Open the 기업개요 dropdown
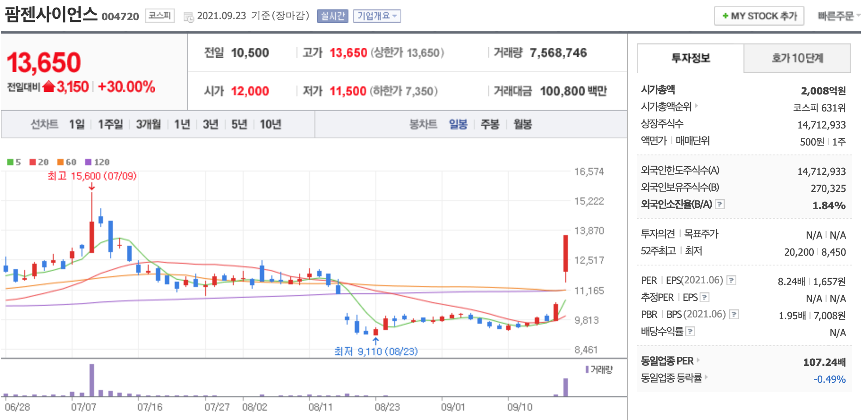The height and width of the screenshot is (420, 868). point(377,16)
